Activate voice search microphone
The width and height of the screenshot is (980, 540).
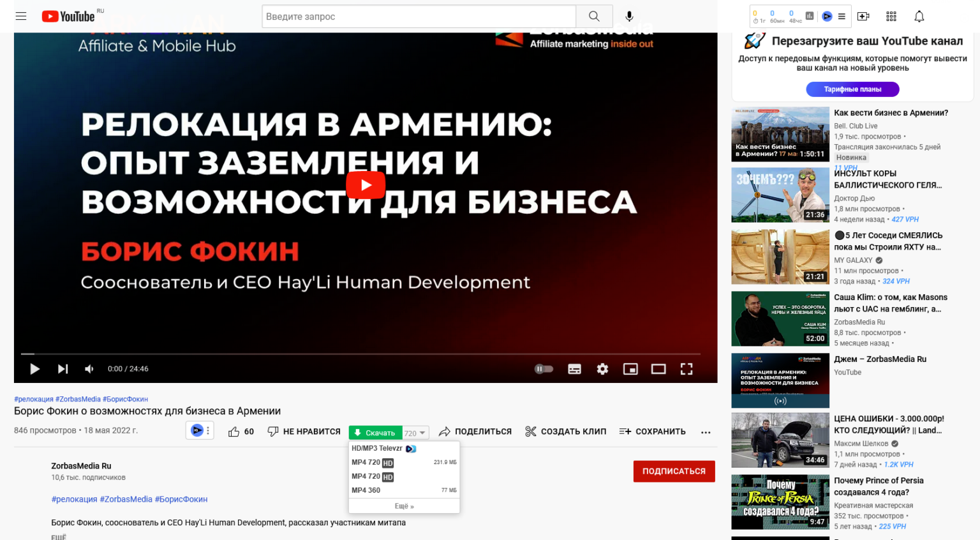click(x=629, y=16)
